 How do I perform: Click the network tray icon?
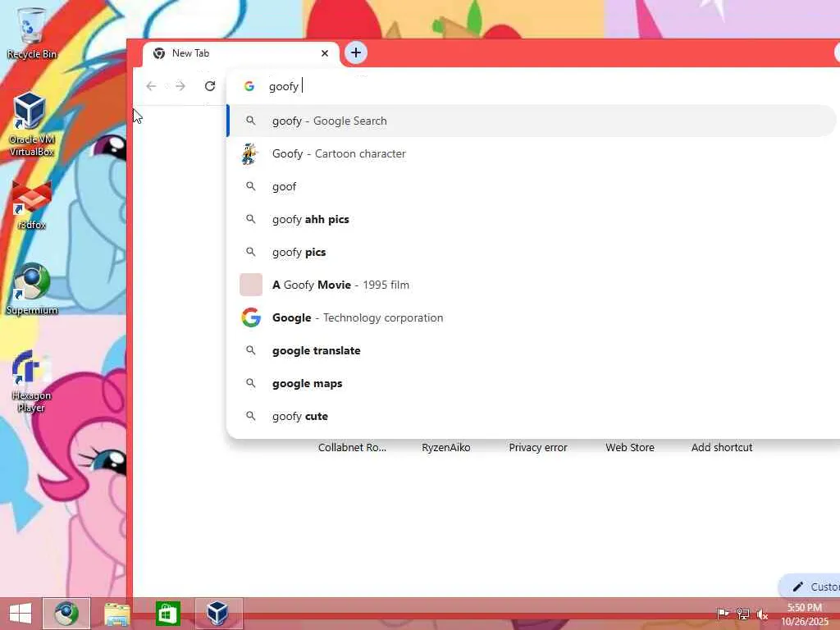coord(742,614)
